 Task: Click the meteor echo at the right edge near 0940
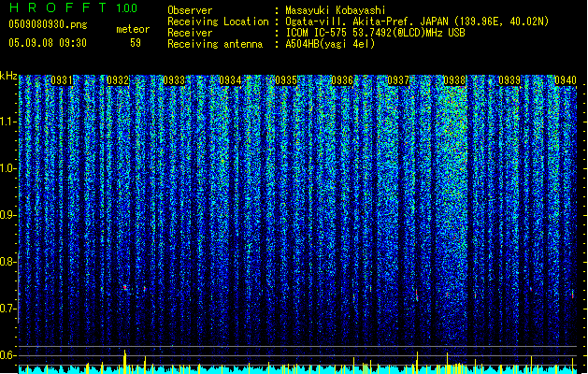coord(573,295)
